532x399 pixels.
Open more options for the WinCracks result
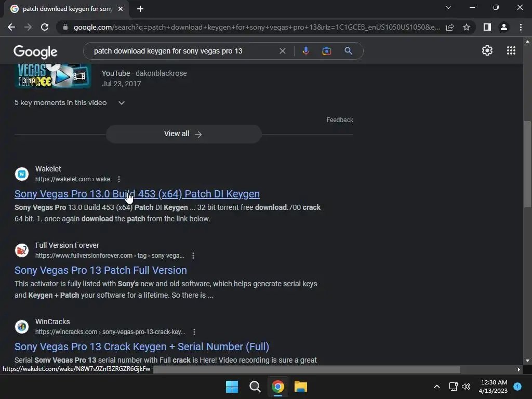pos(194,332)
